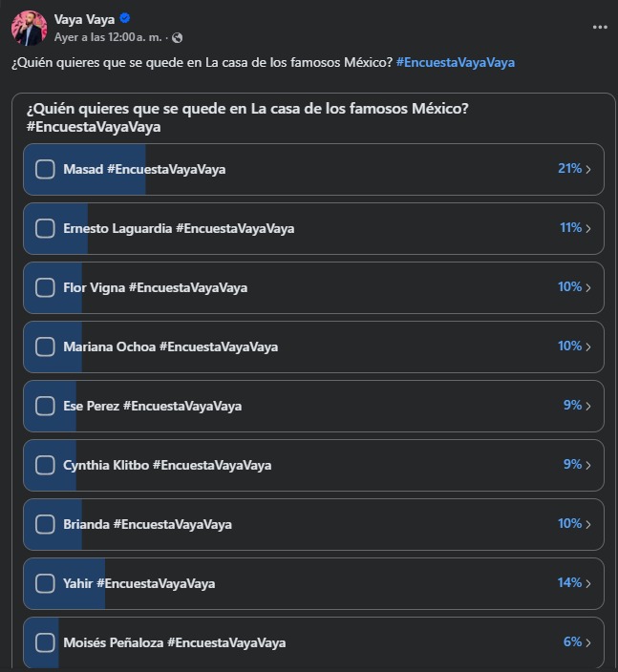Open the Vaya Vaya page name
618x672 pixels.
point(84,19)
